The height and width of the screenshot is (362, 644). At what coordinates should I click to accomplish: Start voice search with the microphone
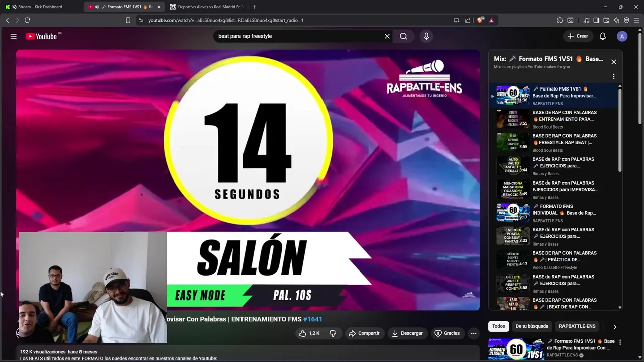(x=426, y=36)
